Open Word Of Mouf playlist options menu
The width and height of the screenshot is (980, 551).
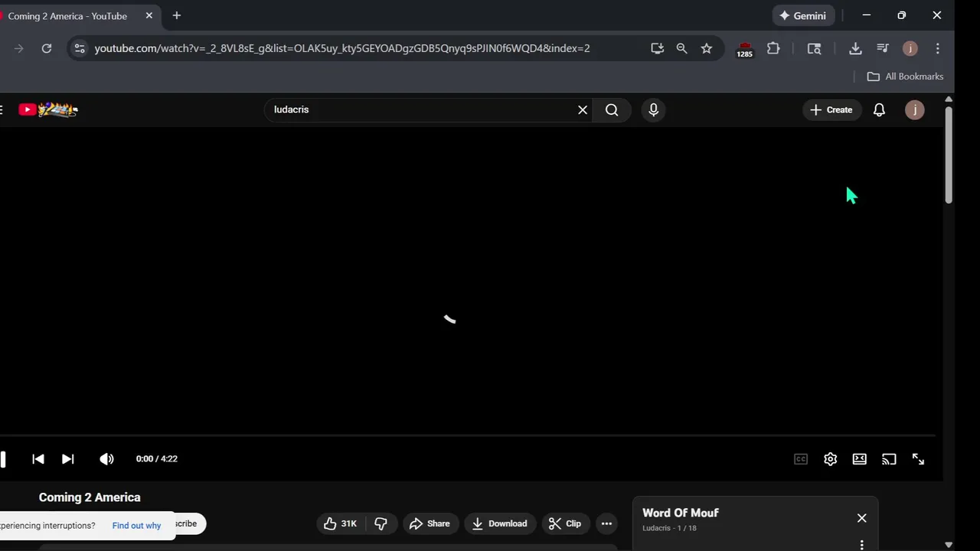pyautogui.click(x=861, y=545)
